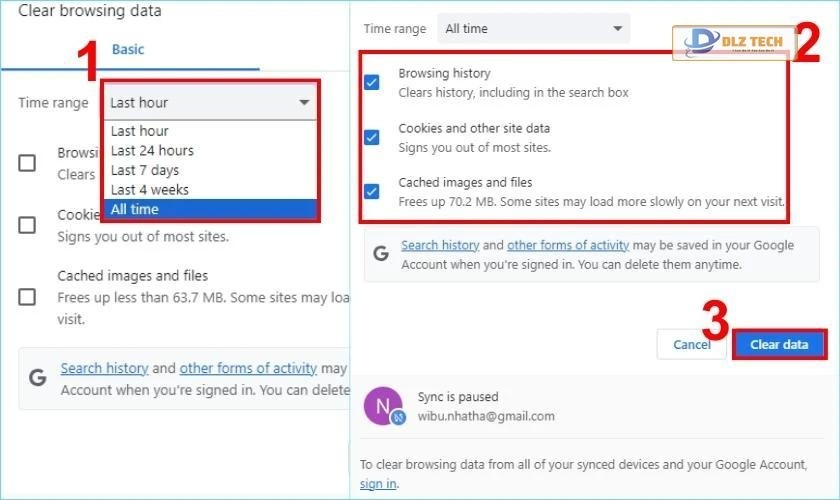Click Google G icon in right panel
This screenshot has width=840, height=500.
click(x=381, y=253)
